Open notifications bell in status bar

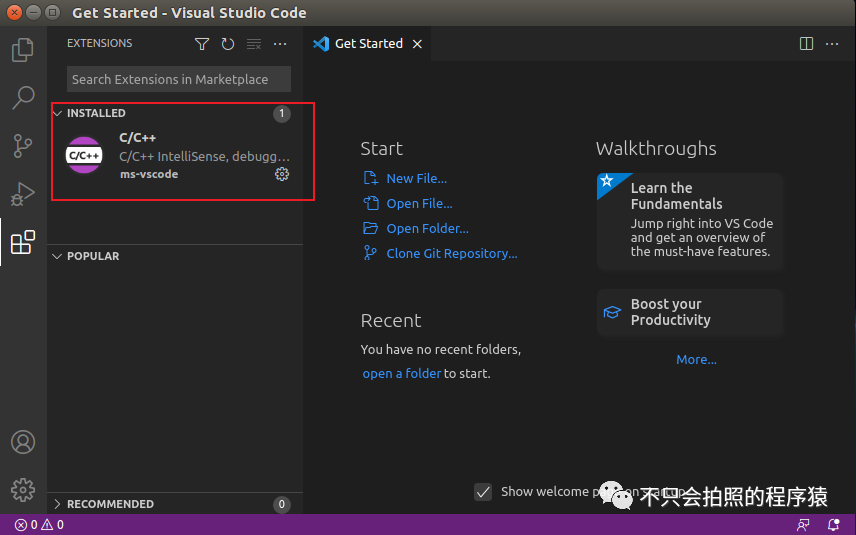pyautogui.click(x=833, y=525)
